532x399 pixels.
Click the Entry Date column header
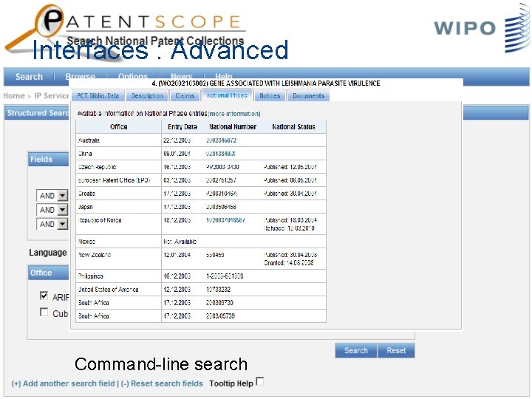click(183, 126)
